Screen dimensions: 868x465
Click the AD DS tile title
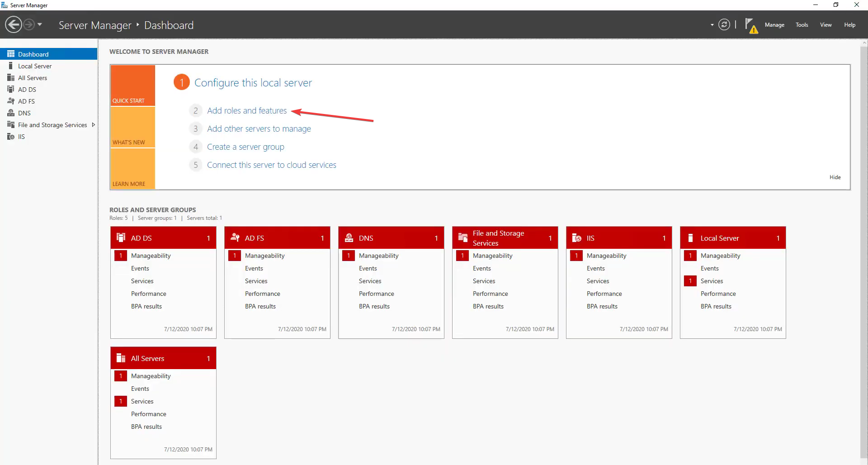142,238
